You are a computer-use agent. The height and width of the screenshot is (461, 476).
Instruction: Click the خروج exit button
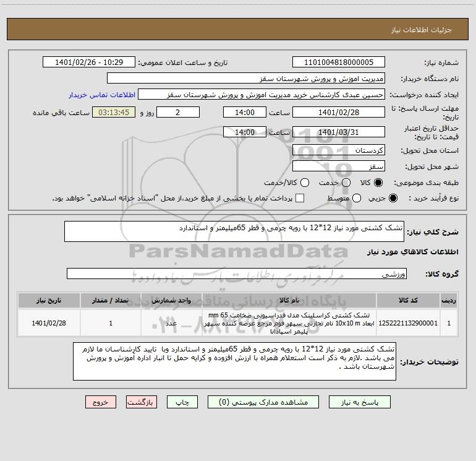[x=101, y=402]
